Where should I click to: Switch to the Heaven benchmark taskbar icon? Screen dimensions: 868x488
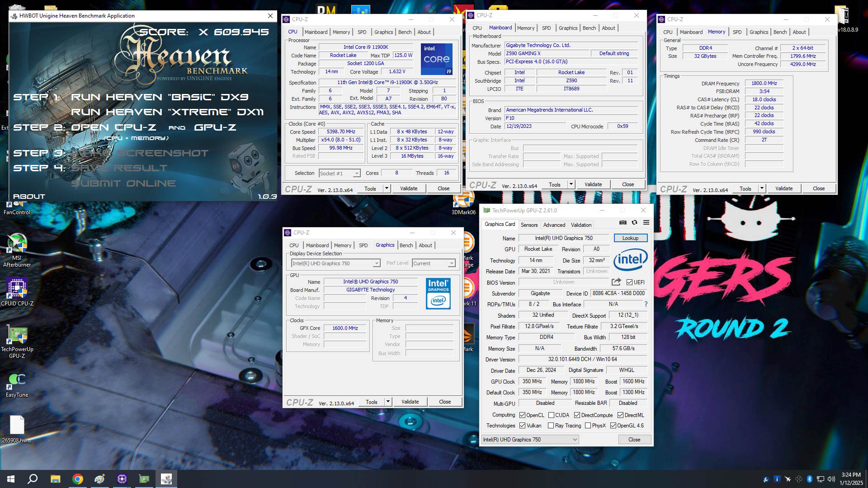pos(166,479)
